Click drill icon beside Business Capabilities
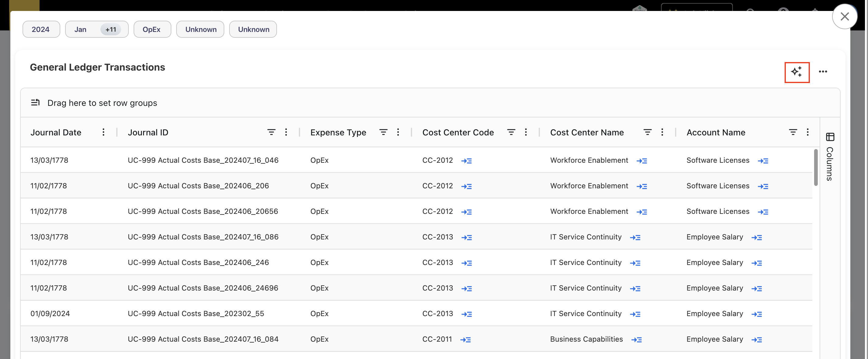Viewport: 868px width, 359px height. 636,340
